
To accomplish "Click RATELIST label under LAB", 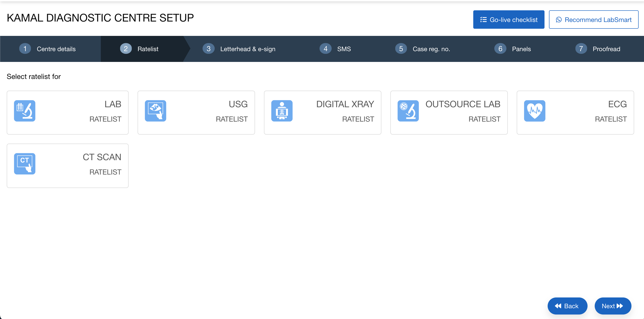I will [105, 119].
